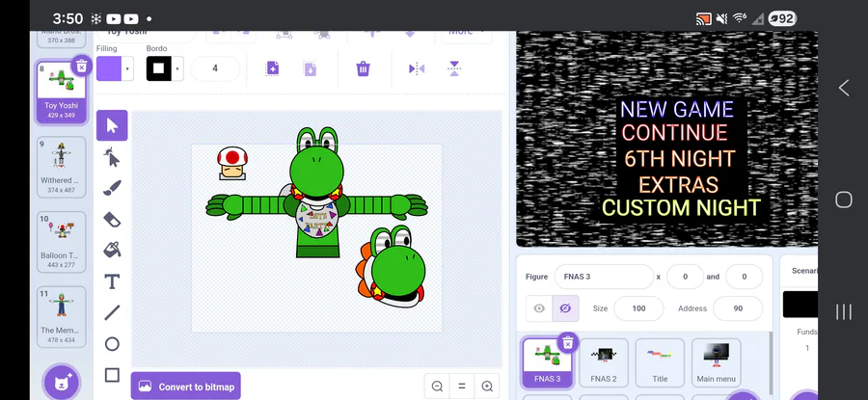This screenshot has width=868, height=400.
Task: Click the purple Filling color swatch
Action: coord(109,68)
